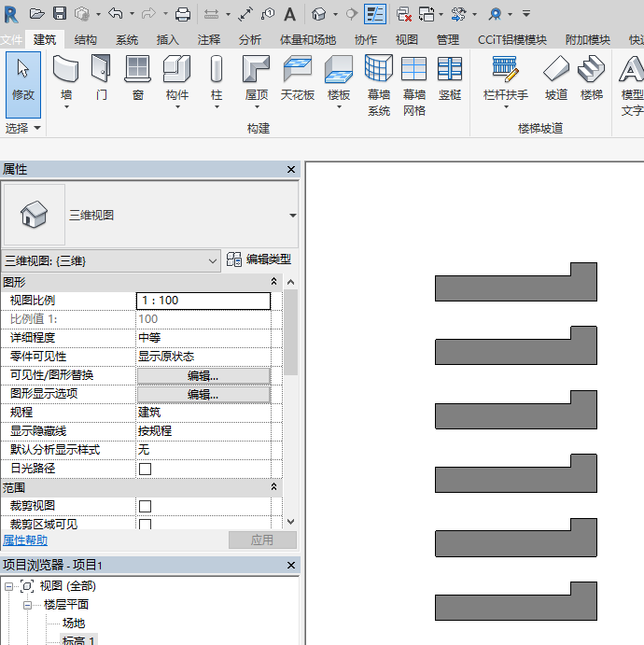
Task: Select the Window (窗) tool
Action: (x=138, y=78)
